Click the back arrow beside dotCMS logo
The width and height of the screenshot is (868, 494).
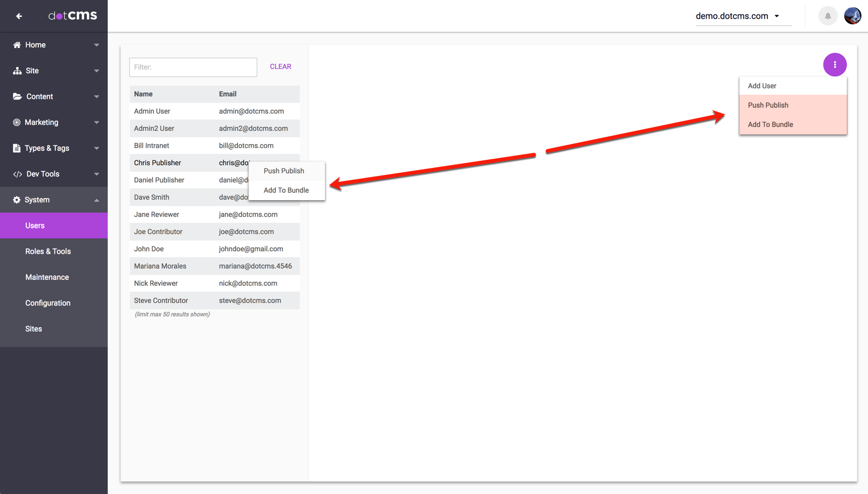19,16
